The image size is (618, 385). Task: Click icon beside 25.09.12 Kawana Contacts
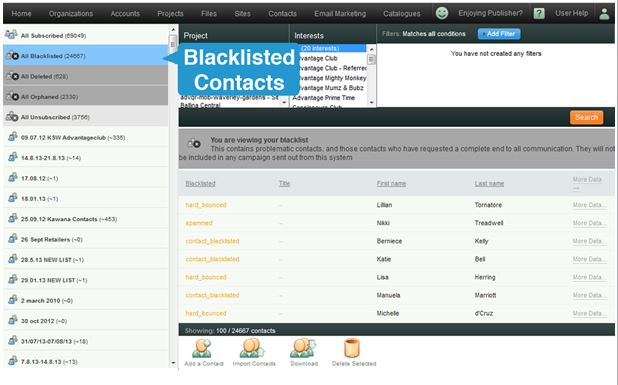tap(13, 218)
